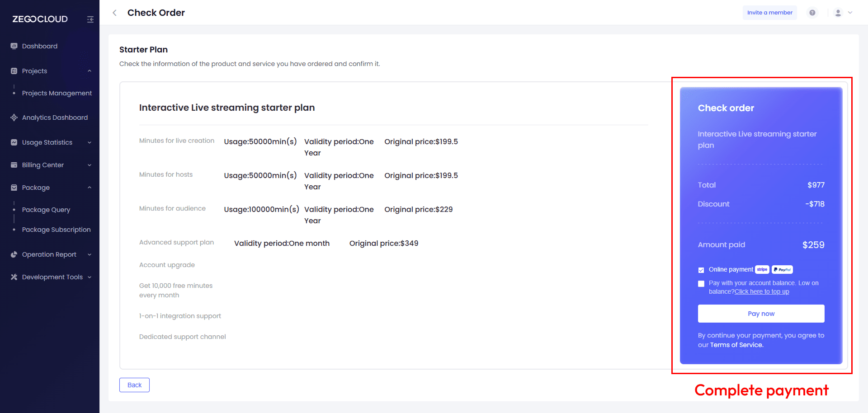Click the ZEGOCLOUD logo
Viewport: 868px width, 413px height.
(x=40, y=19)
